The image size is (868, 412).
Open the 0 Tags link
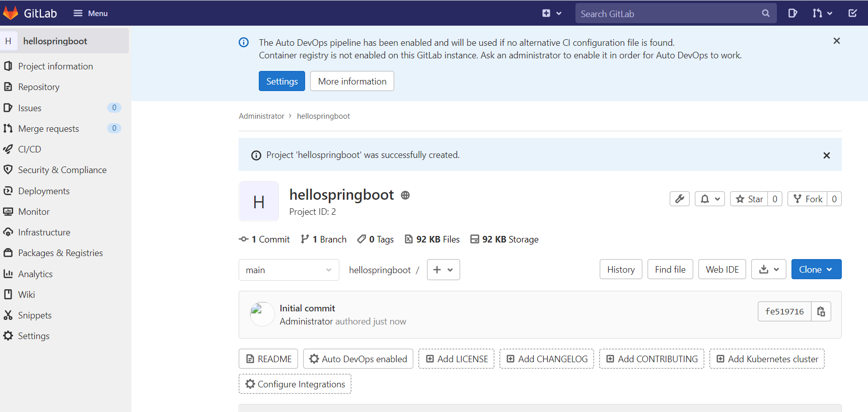tap(376, 239)
